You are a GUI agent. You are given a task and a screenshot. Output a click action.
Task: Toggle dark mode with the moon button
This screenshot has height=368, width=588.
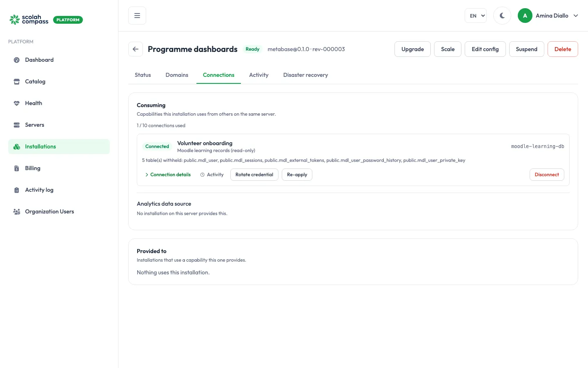click(502, 16)
